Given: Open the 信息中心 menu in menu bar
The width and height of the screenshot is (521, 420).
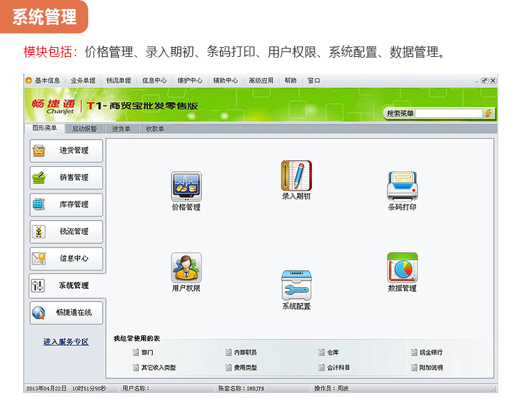Looking at the screenshot, I should point(154,81).
